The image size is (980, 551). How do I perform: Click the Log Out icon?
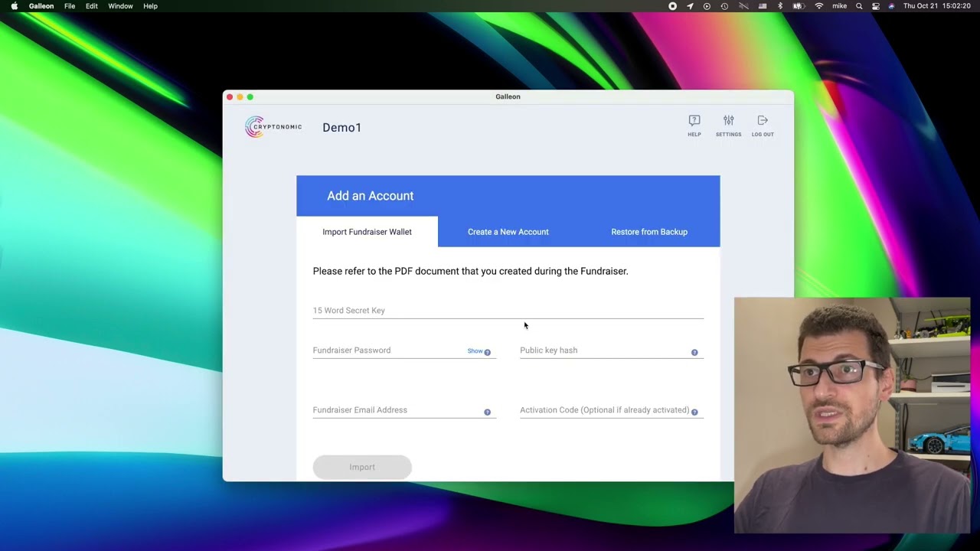(x=763, y=120)
